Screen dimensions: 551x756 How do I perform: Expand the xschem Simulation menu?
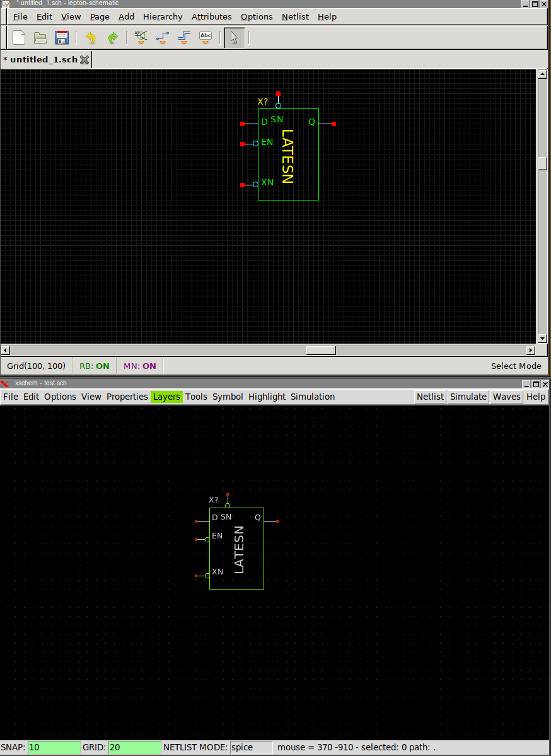(312, 397)
